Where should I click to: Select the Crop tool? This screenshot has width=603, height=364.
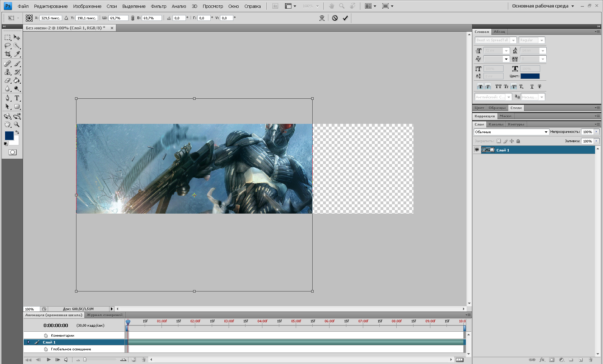coord(8,54)
